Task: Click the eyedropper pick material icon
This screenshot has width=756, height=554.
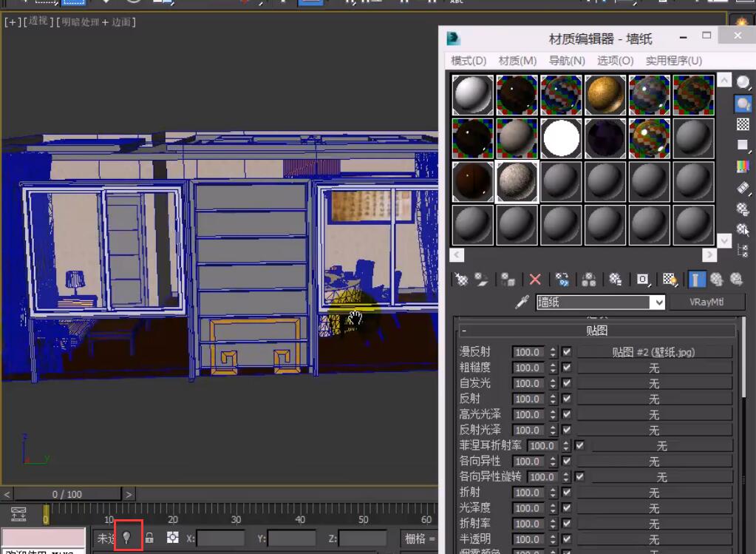Action: (x=522, y=302)
